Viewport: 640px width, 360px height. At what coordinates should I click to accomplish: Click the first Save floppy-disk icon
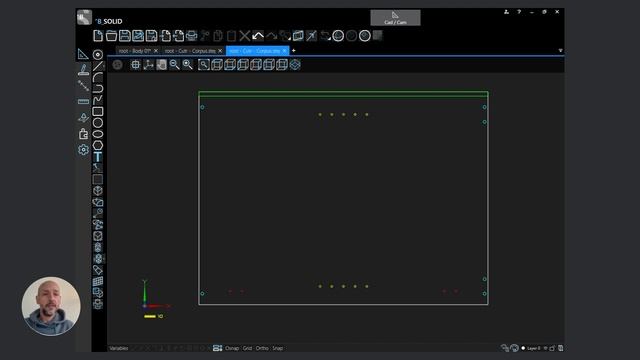point(124,36)
